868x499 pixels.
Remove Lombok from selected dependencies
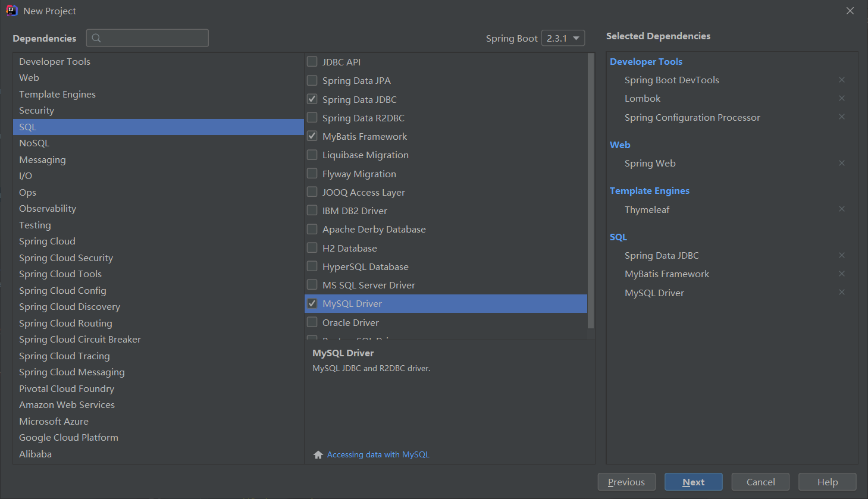[x=842, y=98]
